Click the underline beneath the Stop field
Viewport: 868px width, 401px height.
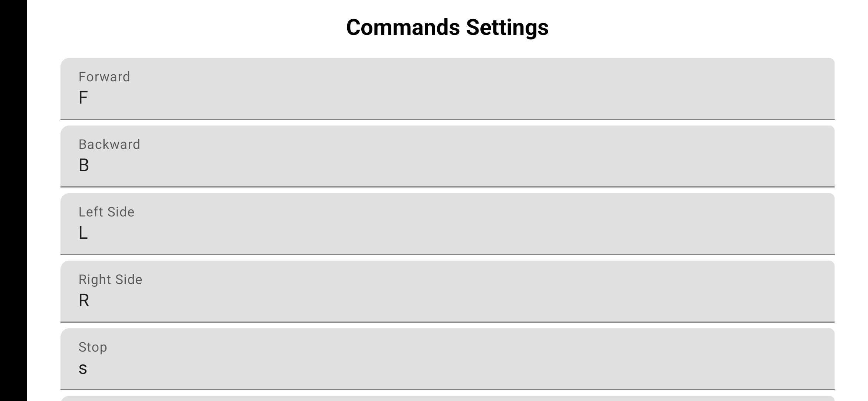[x=447, y=389]
